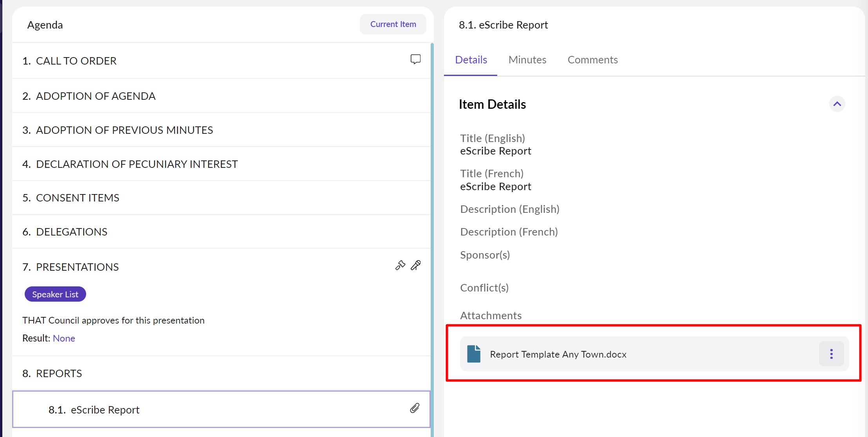Click the Current Item button
The image size is (868, 437).
click(393, 24)
